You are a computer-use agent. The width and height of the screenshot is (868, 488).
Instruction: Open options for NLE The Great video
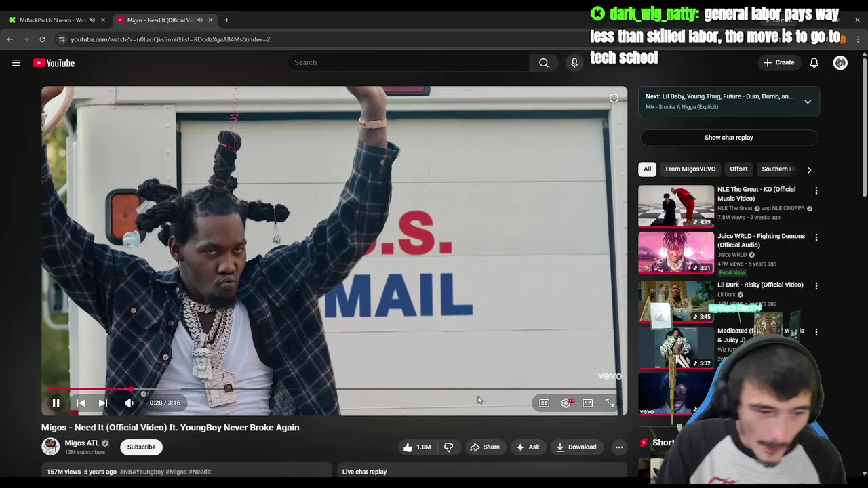[816, 191]
